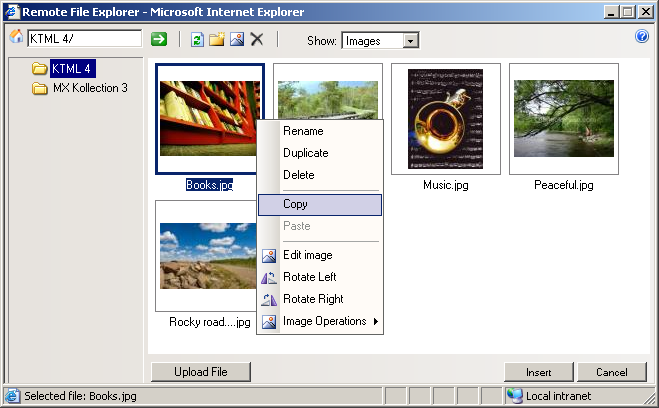Choose Rename from the context menu
The image size is (659, 408).
[320, 131]
